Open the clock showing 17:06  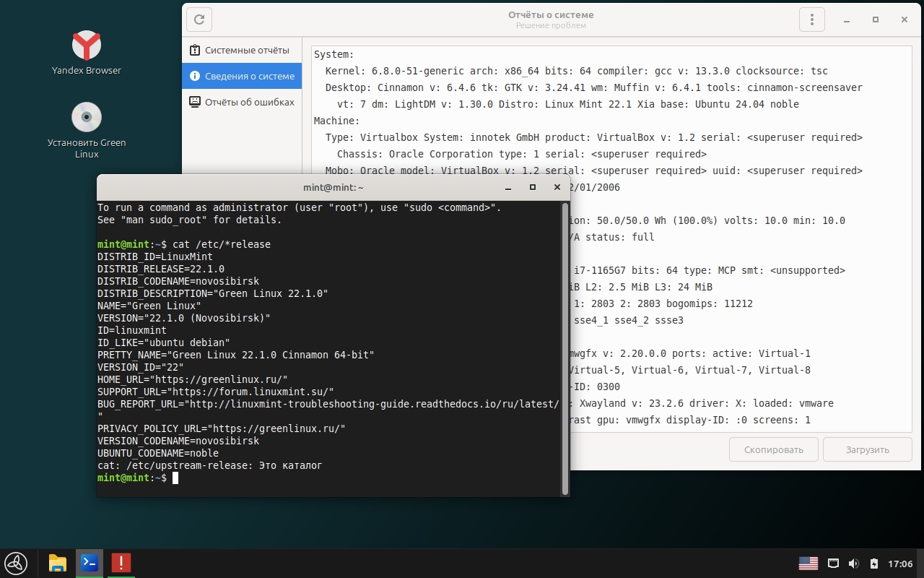coord(900,564)
